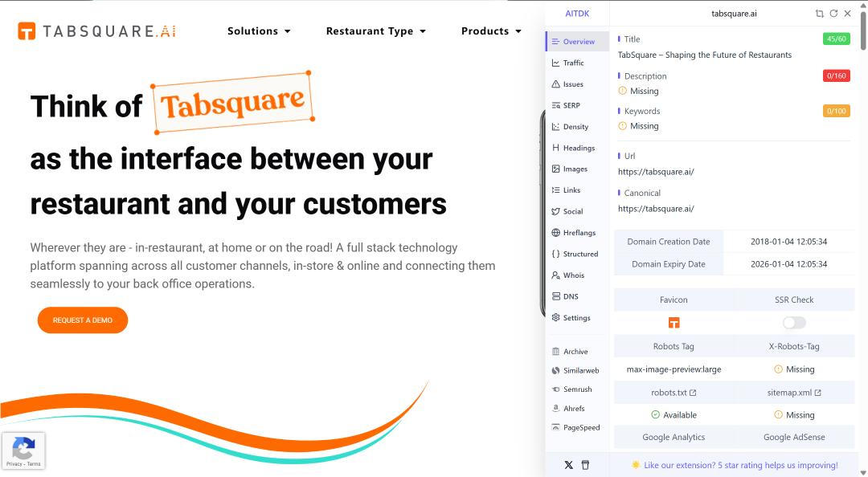Click the PageSpeed icon
This screenshot has height=477, width=868.
click(x=556, y=427)
